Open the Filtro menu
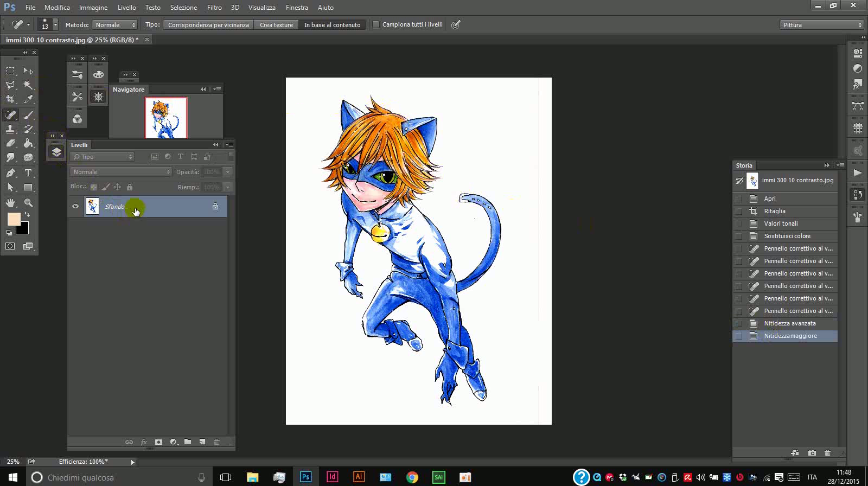This screenshot has height=486, width=868. coord(214,8)
